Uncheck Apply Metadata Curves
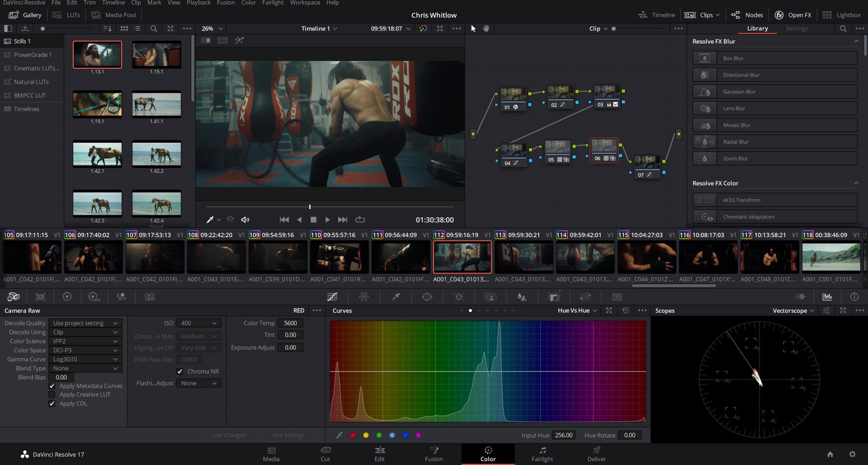Viewport: 868px width, 465px height. pos(52,386)
